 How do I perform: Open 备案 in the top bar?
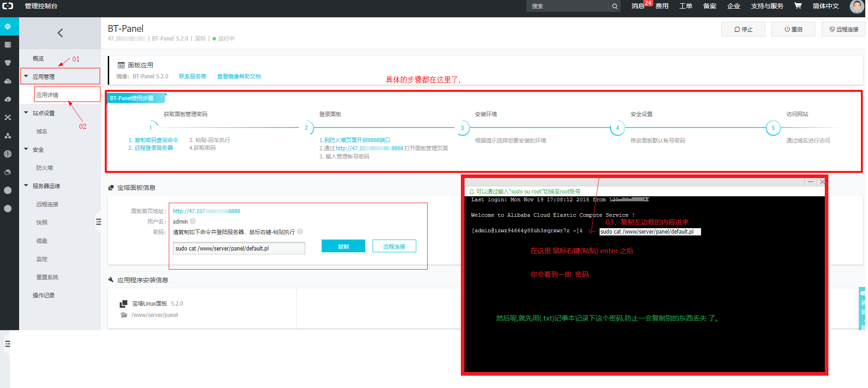[710, 6]
